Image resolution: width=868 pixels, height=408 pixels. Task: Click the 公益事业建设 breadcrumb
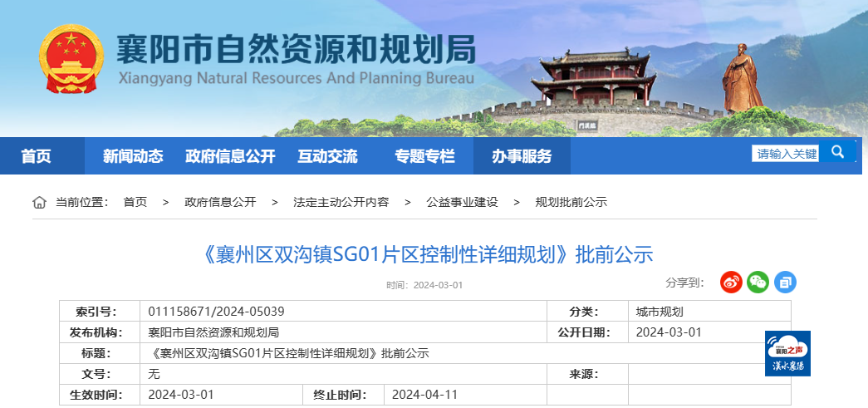pyautogui.click(x=462, y=202)
